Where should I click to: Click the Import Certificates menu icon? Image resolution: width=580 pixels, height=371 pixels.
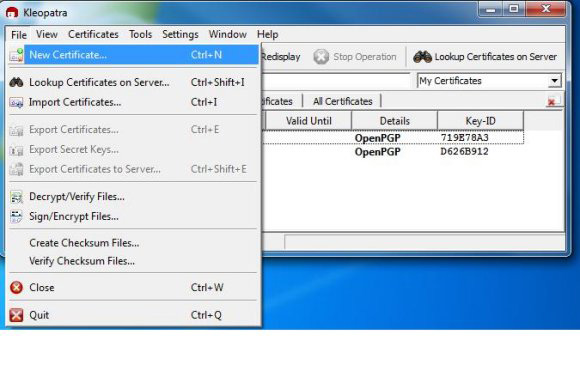click(x=16, y=102)
